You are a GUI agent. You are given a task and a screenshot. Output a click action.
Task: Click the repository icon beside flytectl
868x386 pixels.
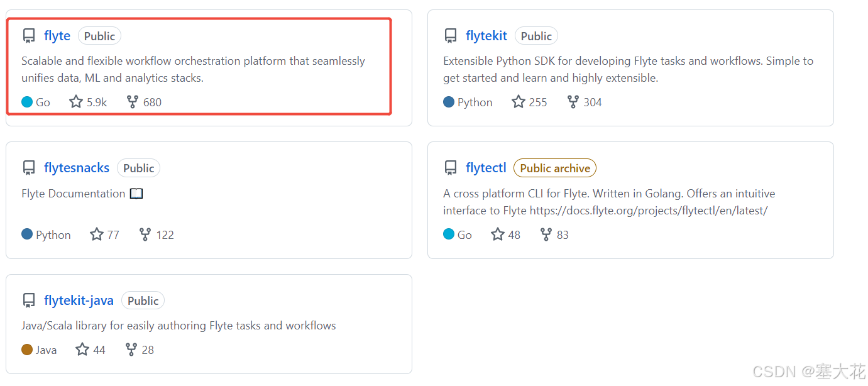coord(451,167)
